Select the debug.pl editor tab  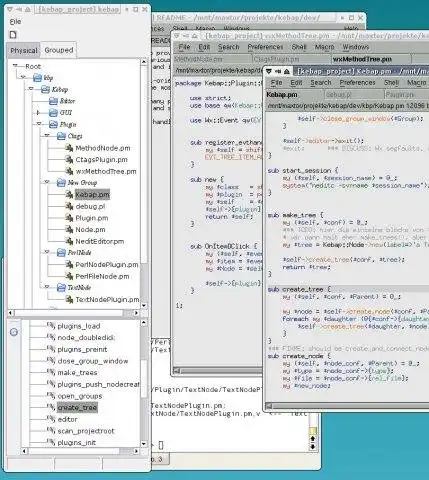(x=353, y=95)
